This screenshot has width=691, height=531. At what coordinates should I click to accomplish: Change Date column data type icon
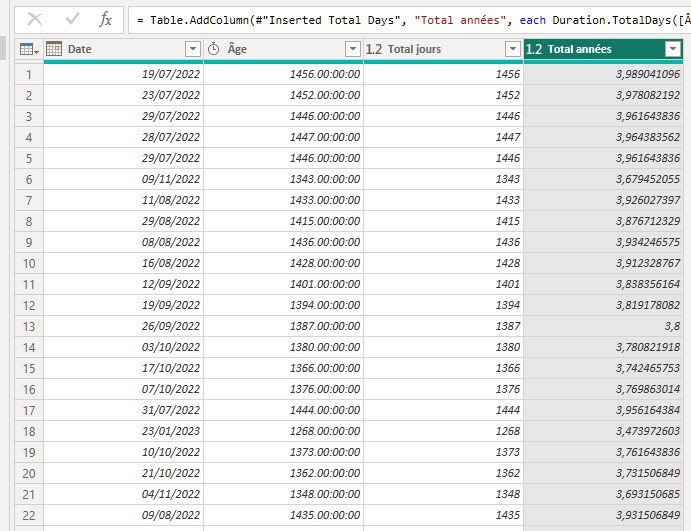click(54, 49)
